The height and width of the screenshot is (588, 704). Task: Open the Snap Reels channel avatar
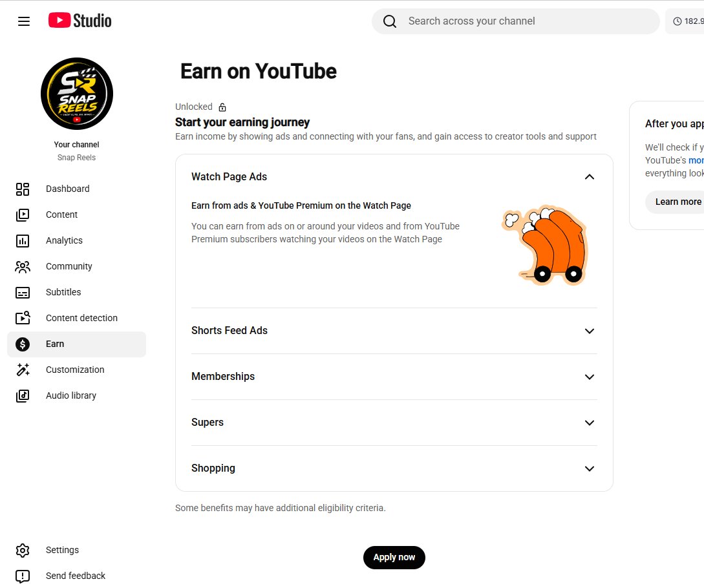coord(77,94)
